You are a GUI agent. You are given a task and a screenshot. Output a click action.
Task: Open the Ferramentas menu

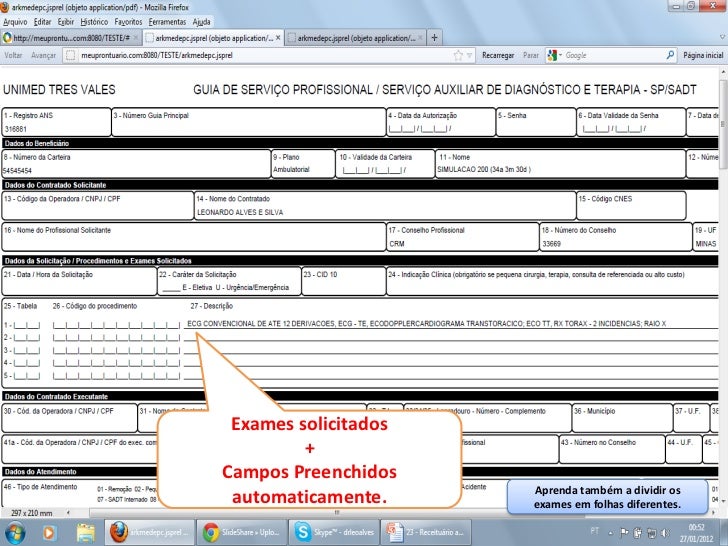pyautogui.click(x=167, y=22)
